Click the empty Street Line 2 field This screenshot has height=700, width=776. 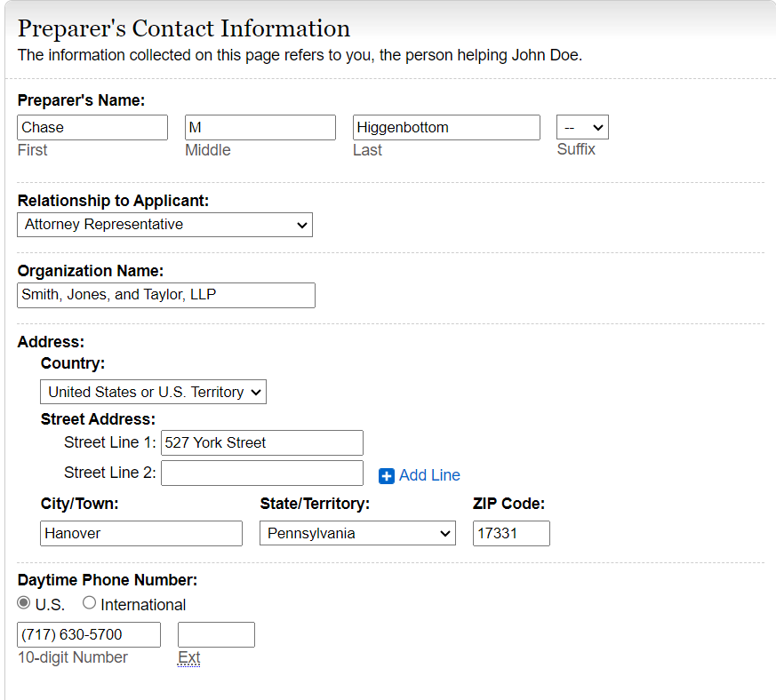point(262,473)
